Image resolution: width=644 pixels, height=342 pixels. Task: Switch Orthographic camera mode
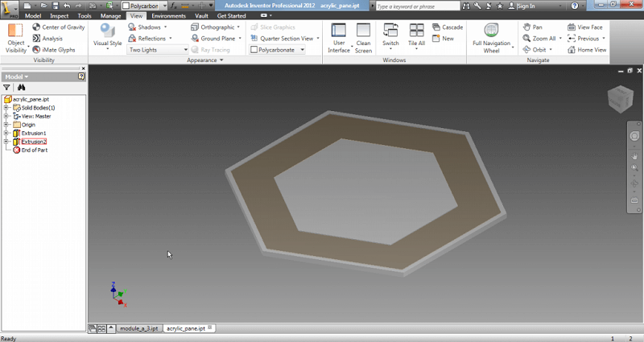(216, 27)
